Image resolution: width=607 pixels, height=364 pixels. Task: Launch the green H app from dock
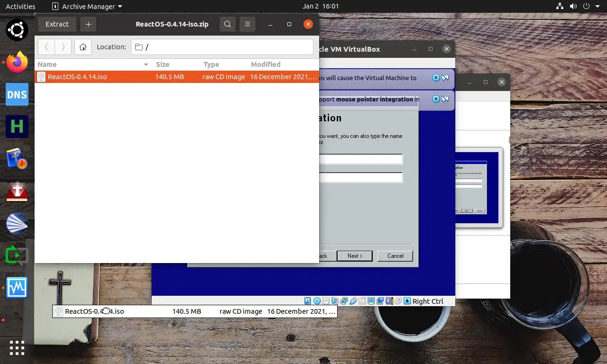coord(17,127)
